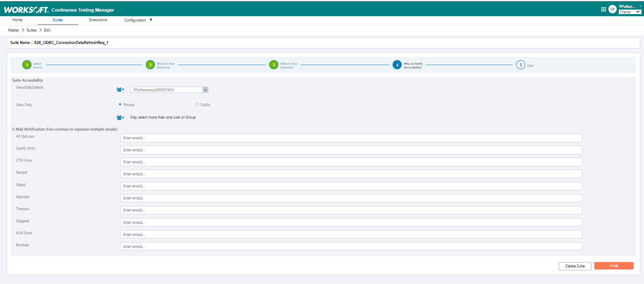The width and height of the screenshot is (644, 284).
Task: Select the Public radio button
Action: tap(197, 104)
